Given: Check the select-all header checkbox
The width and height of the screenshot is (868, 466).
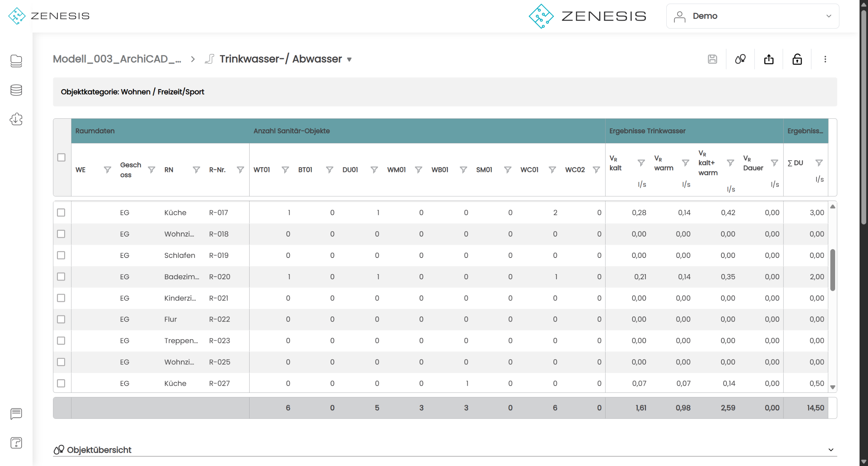Looking at the screenshot, I should point(61,157).
